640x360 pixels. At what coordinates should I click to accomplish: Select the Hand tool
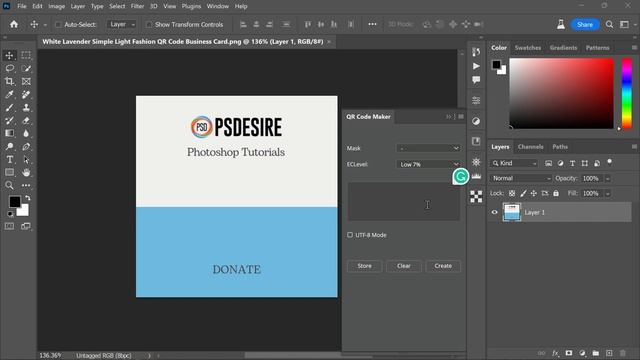click(x=26, y=172)
